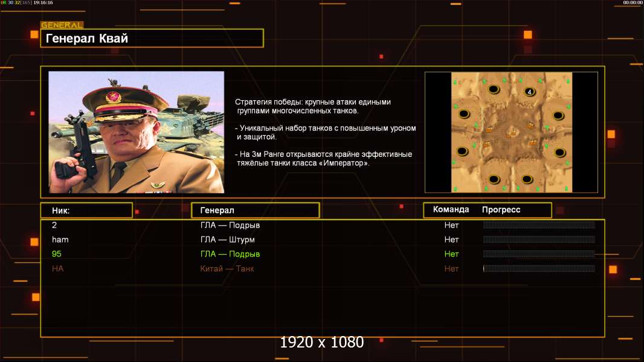
Task: Click the 00:00:00 timer in the corner
Action: (x=633, y=2)
